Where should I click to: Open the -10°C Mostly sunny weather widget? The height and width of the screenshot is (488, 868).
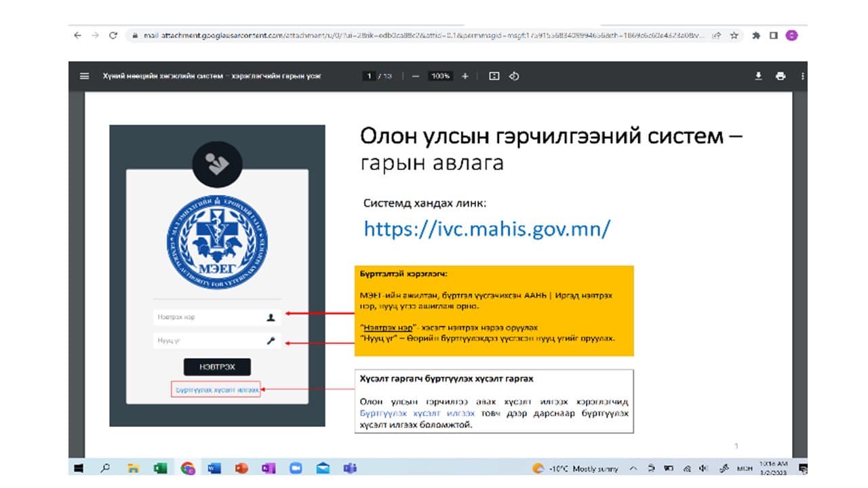575,468
